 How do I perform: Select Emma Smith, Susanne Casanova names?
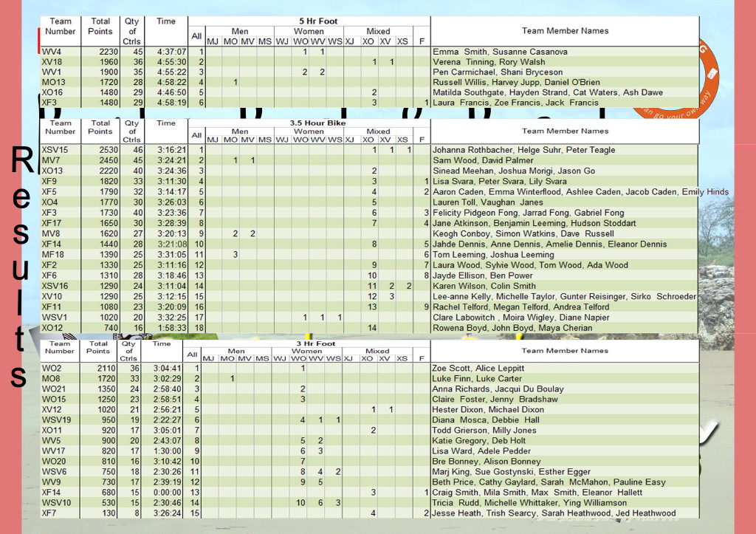(x=500, y=52)
